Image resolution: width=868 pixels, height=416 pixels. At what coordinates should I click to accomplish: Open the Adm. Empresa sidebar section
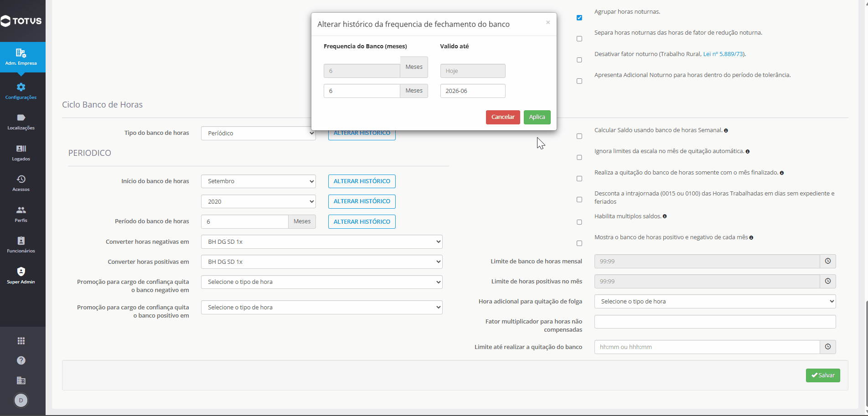pos(21,57)
